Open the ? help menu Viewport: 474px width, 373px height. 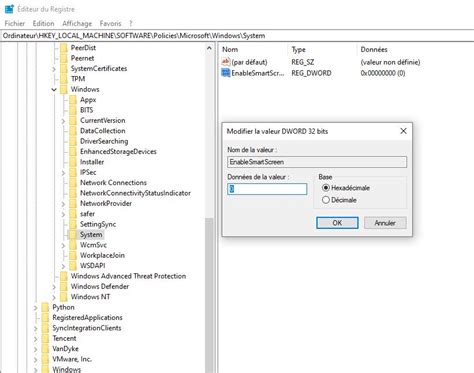coord(131,23)
